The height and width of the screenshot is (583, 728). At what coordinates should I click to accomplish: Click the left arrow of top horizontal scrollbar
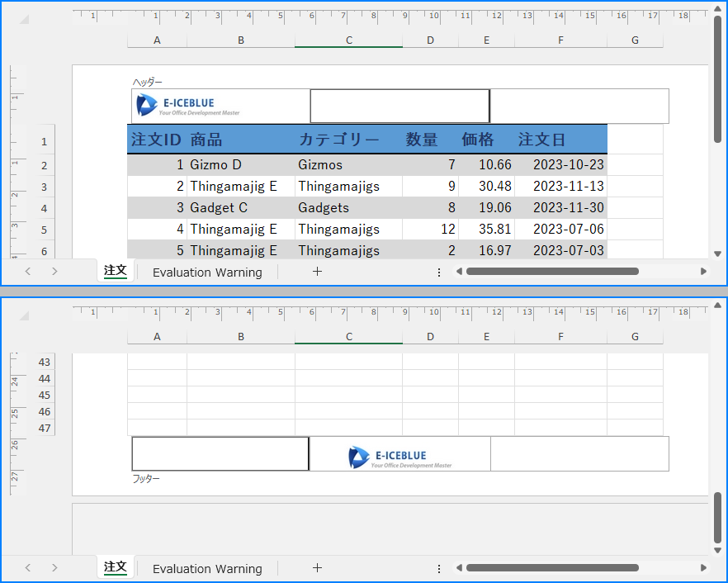459,272
